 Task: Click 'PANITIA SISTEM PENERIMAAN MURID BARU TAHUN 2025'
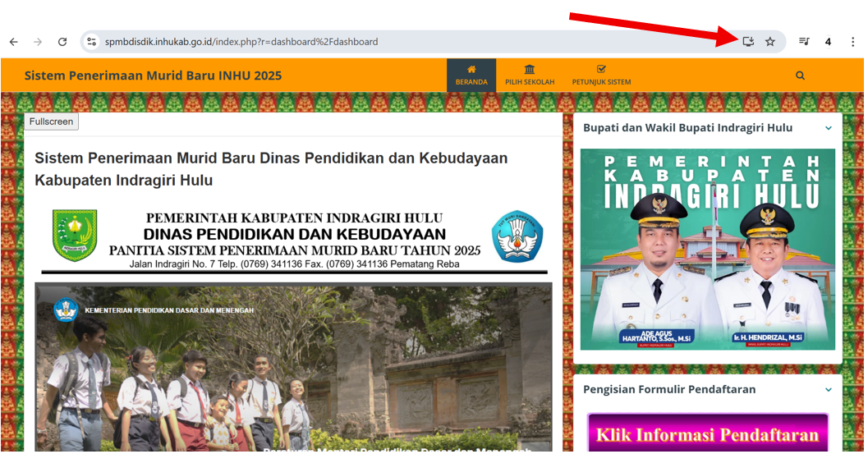[x=295, y=250]
